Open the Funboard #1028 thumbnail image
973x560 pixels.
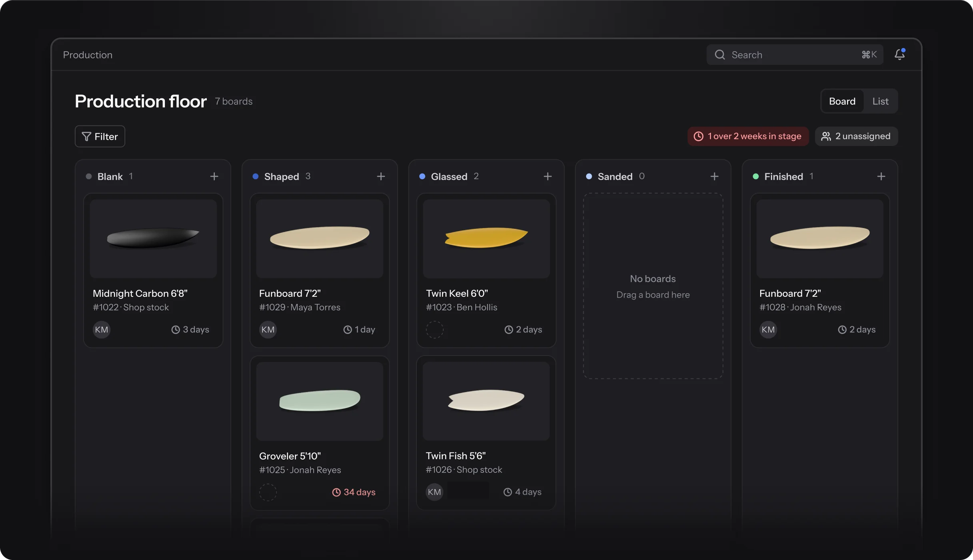(820, 239)
